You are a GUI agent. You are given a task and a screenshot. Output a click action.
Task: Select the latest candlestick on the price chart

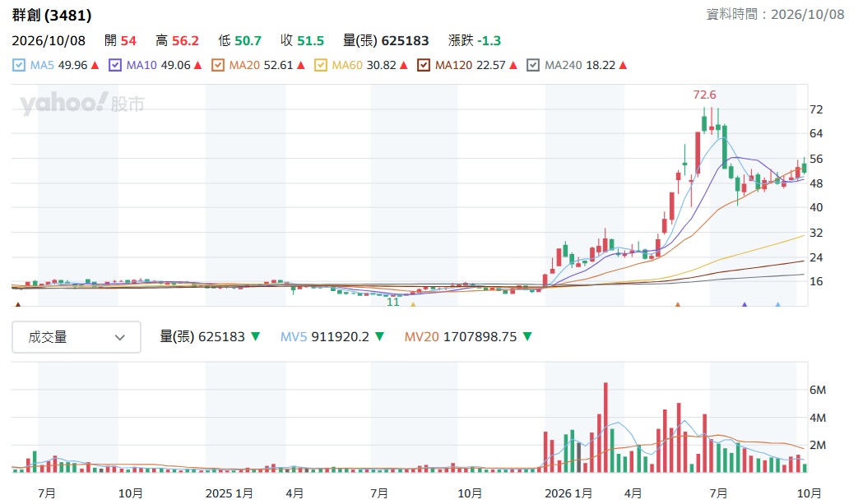[x=804, y=167]
